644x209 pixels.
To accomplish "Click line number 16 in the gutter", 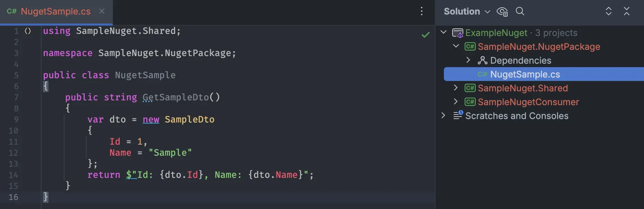I will pos(14,197).
